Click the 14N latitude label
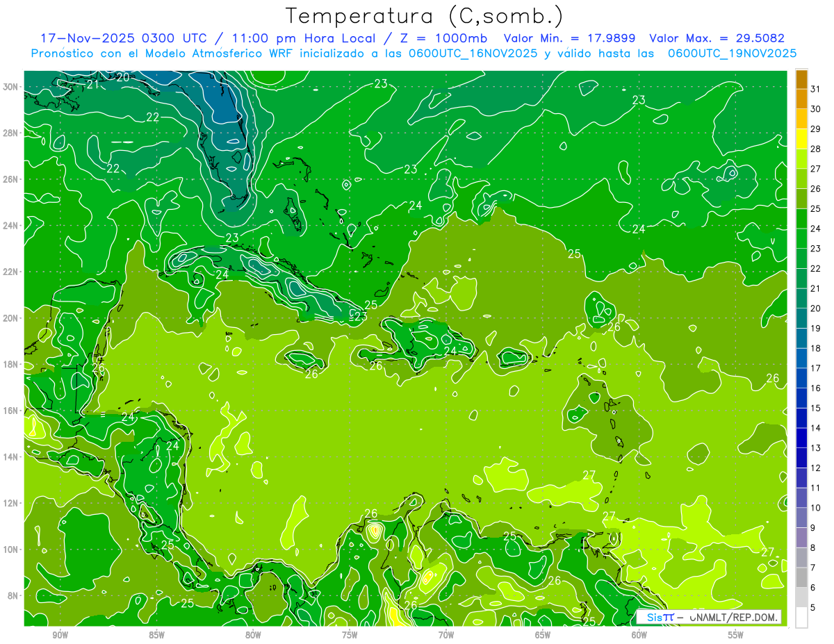Image resolution: width=834 pixels, height=644 pixels. tap(11, 456)
